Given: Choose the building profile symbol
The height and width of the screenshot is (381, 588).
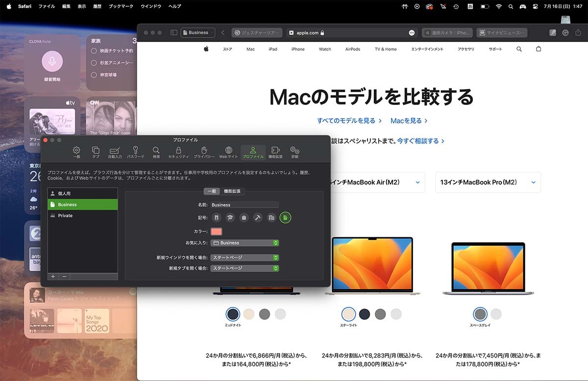Looking at the screenshot, I should point(271,218).
